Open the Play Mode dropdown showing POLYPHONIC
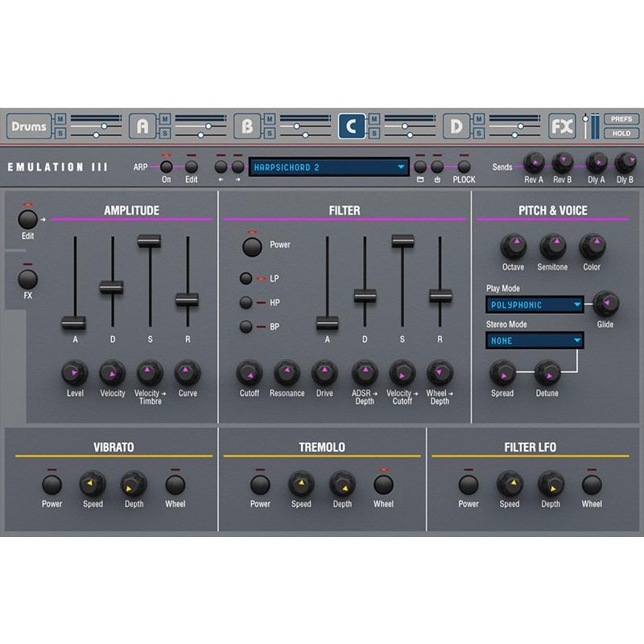The width and height of the screenshot is (644, 644). (x=532, y=304)
